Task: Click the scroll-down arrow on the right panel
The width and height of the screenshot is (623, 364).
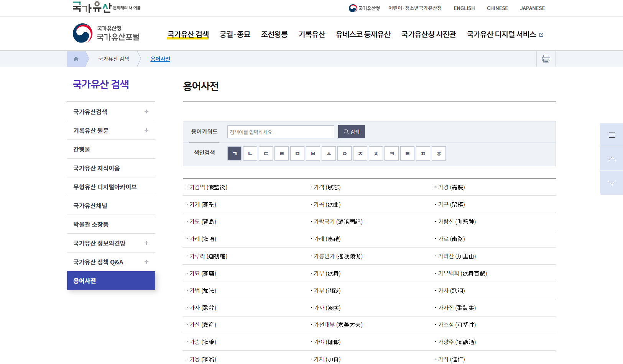Action: point(612,183)
